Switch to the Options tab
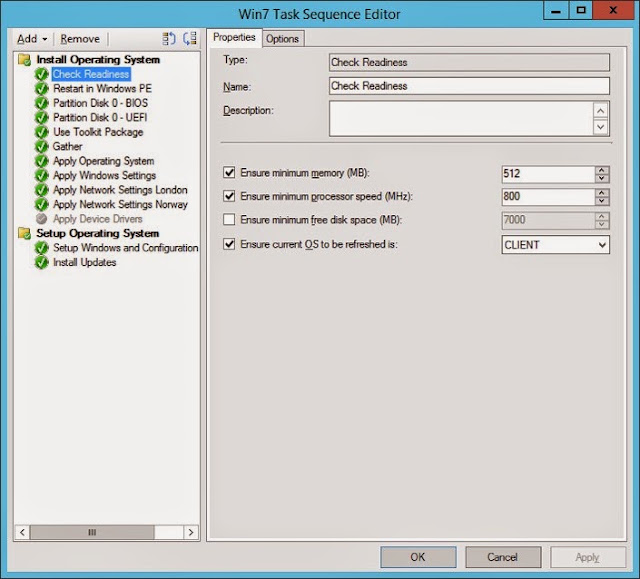Image resolution: width=640 pixels, height=579 pixels. click(x=282, y=39)
